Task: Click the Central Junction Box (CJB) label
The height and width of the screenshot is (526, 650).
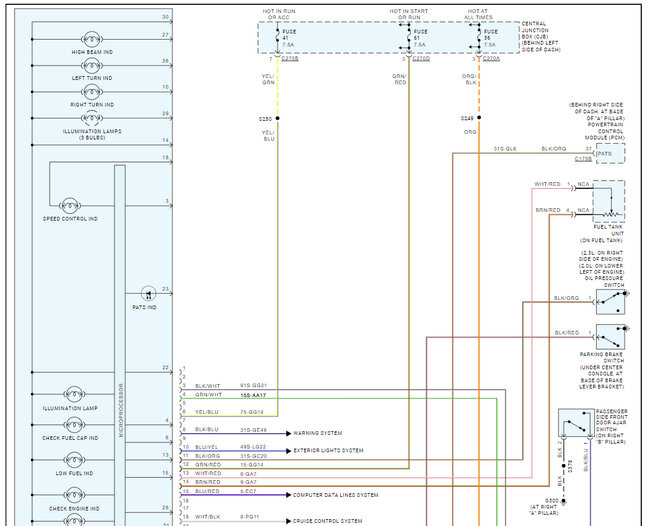Action: pos(541,36)
